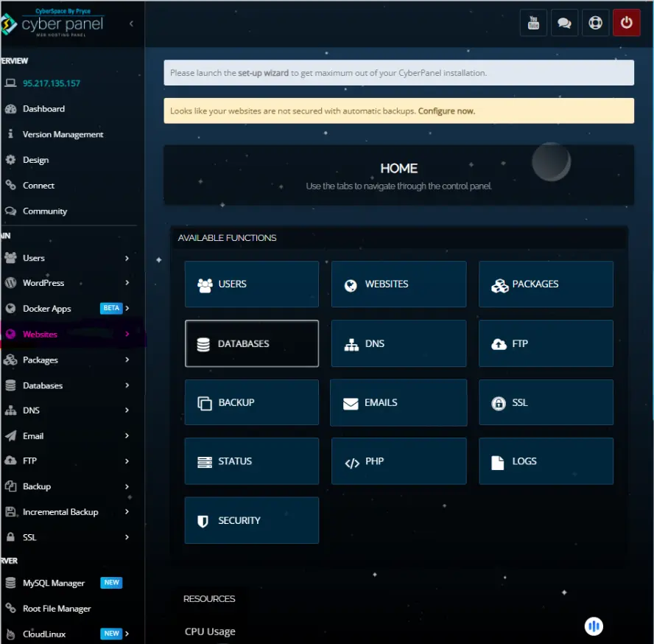The height and width of the screenshot is (644, 654).
Task: Click the NEW badge on MySQL Manager
Action: pyautogui.click(x=111, y=583)
